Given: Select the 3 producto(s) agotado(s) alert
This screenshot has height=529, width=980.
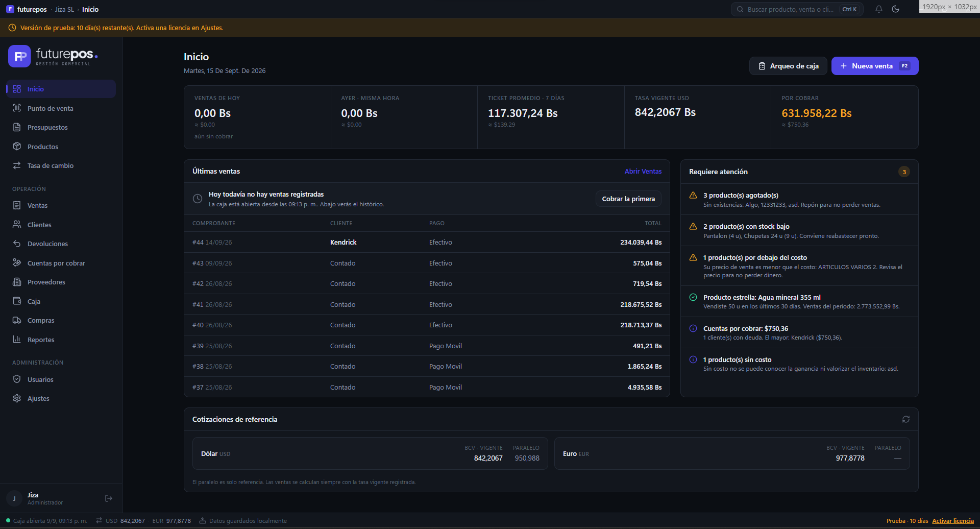Looking at the screenshot, I should [x=799, y=200].
